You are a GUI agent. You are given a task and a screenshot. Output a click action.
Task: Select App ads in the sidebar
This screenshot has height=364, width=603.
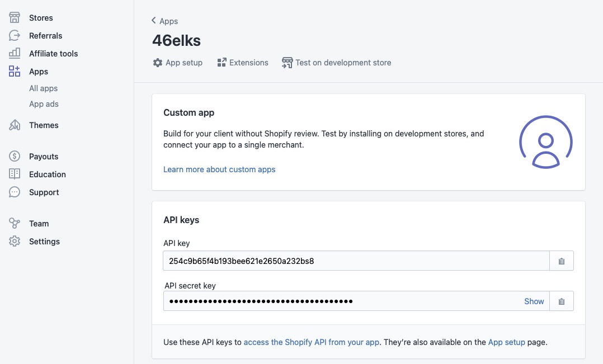(x=44, y=104)
